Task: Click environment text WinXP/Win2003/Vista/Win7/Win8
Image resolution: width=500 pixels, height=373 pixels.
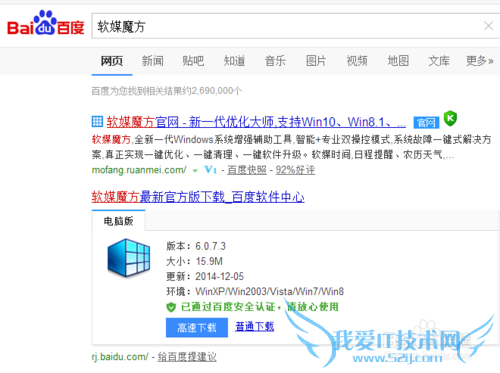Action: pyautogui.click(x=270, y=292)
